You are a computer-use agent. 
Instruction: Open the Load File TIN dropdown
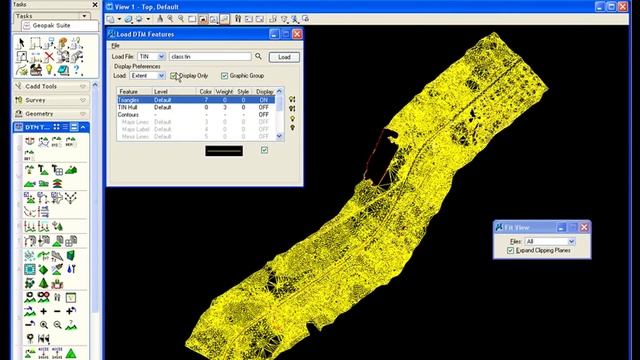coord(161,56)
